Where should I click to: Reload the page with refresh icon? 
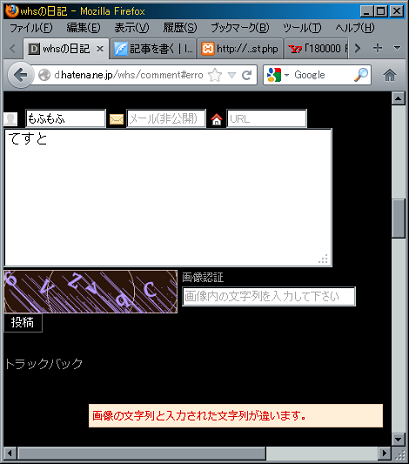pyautogui.click(x=246, y=75)
